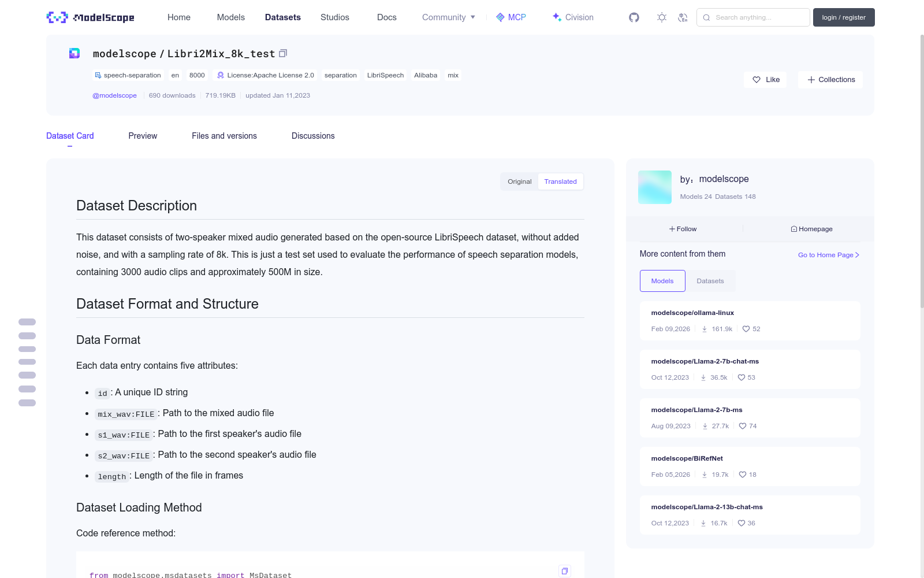Click the 8000 tag
The image size is (924, 578).
197,75
